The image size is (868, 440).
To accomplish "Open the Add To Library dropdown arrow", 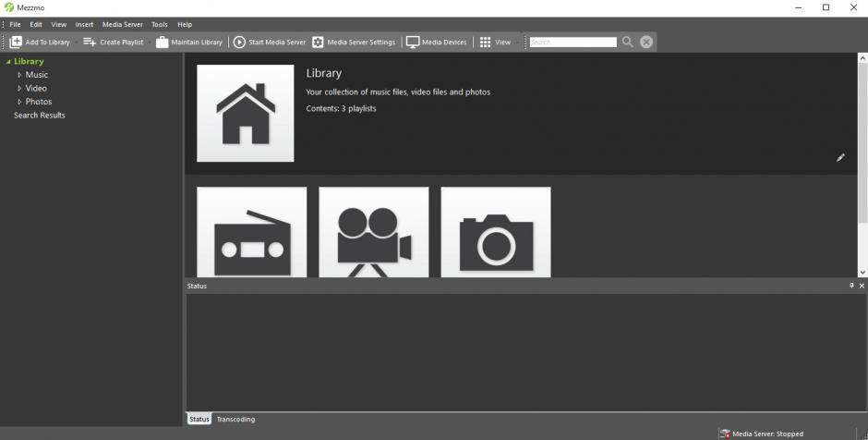I will (76, 43).
